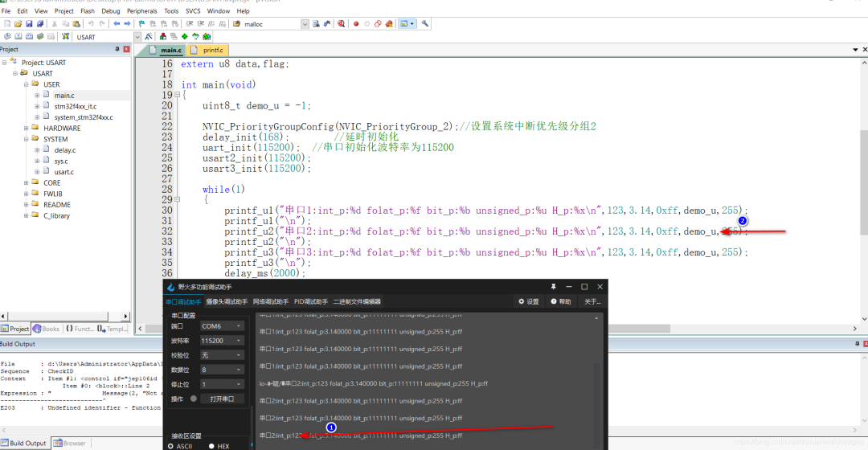
Task: Open the USART target selection dropdown
Action: click(x=137, y=37)
